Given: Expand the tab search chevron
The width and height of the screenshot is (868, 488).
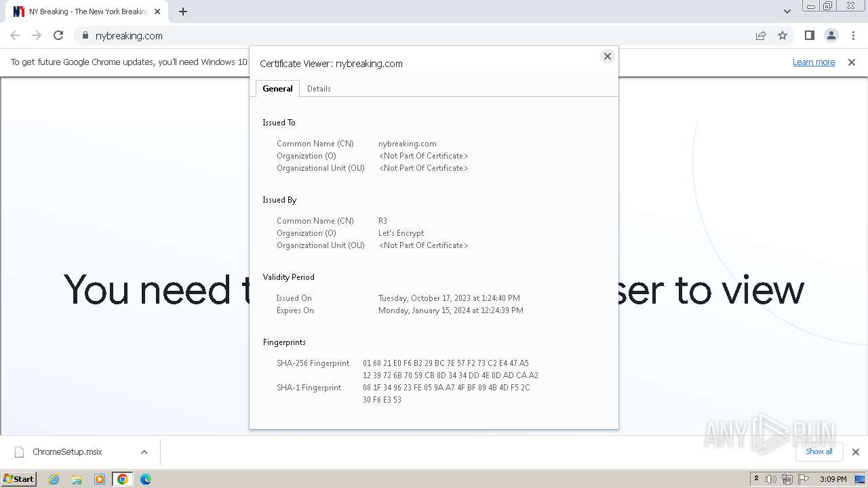Looking at the screenshot, I should pos(787,12).
